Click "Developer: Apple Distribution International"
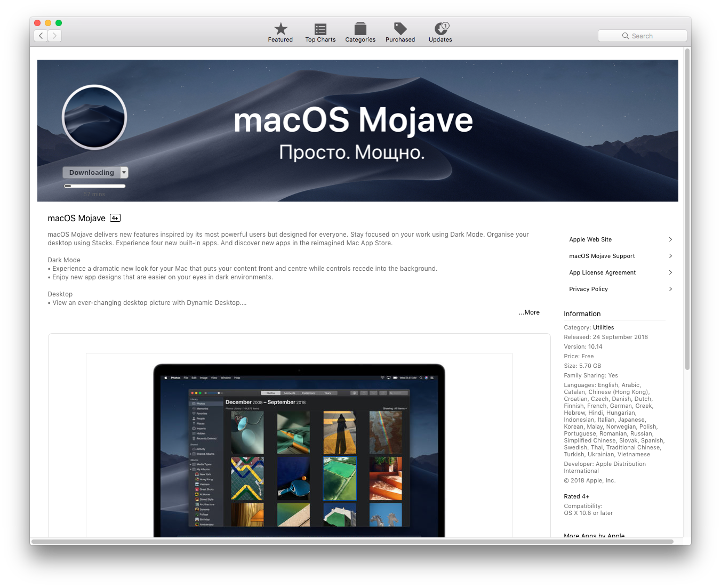Screen dimensions: 721x588 (x=605, y=468)
